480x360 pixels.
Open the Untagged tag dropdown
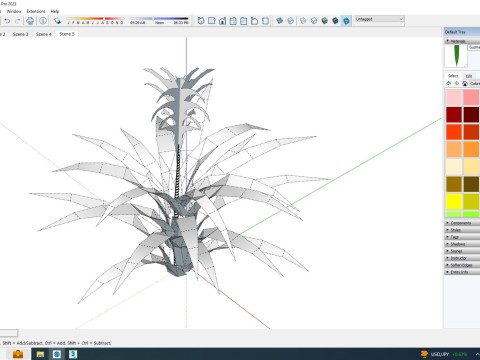coord(379,19)
